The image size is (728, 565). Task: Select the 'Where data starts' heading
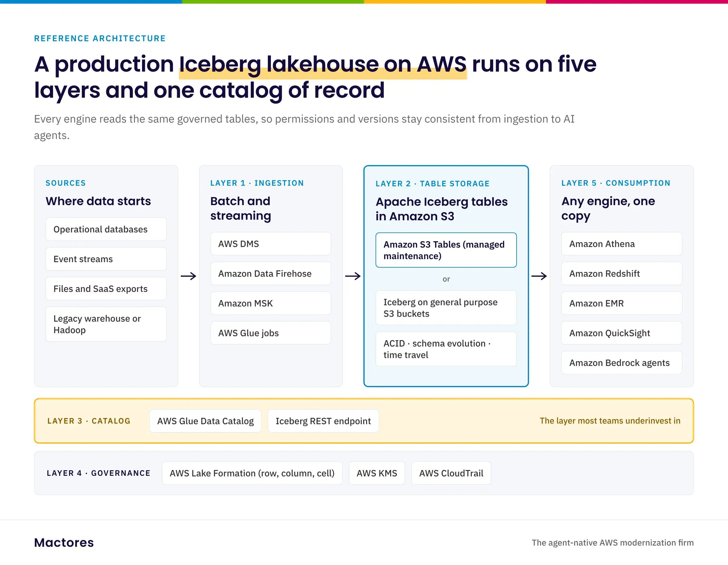click(x=98, y=201)
